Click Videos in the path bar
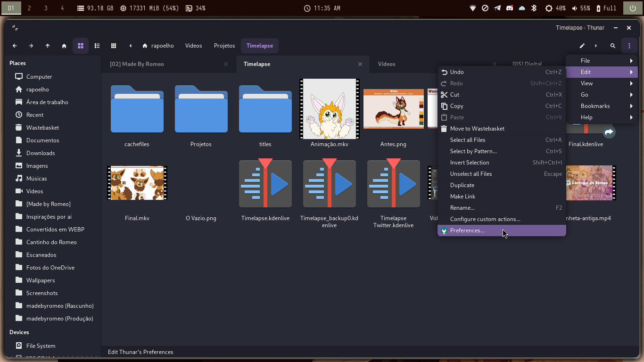 (193, 46)
